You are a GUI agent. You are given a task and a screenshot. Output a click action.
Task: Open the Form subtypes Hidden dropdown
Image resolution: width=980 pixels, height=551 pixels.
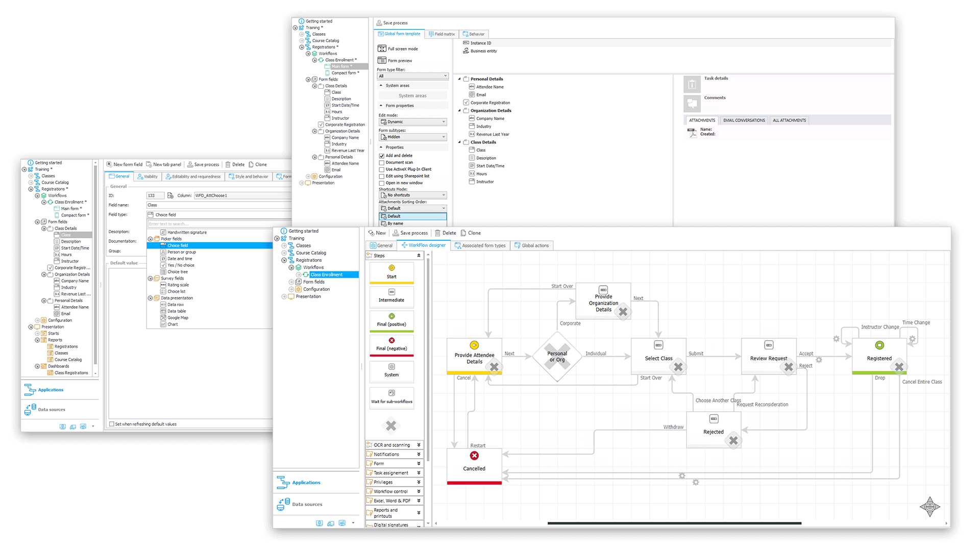tap(413, 137)
